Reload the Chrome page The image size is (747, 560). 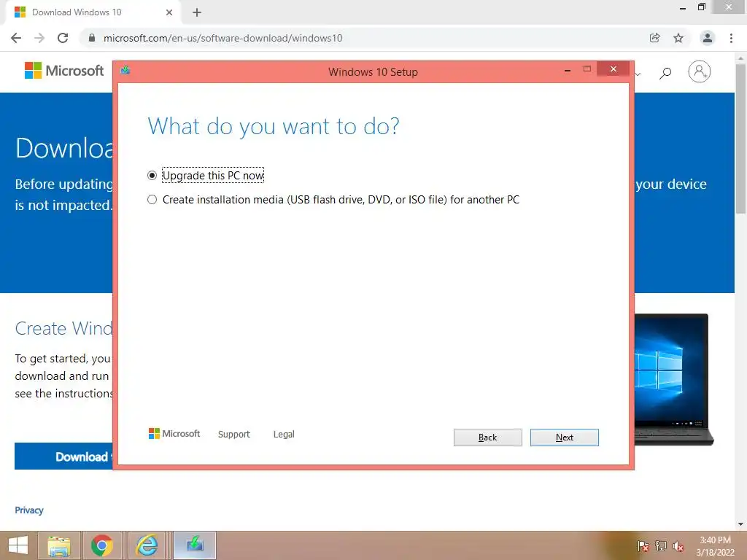63,38
